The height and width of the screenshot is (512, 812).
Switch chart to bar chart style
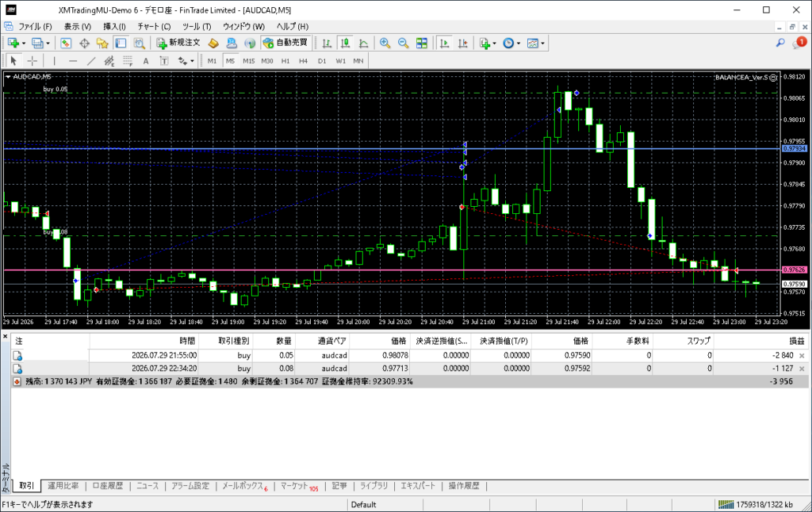click(x=327, y=43)
